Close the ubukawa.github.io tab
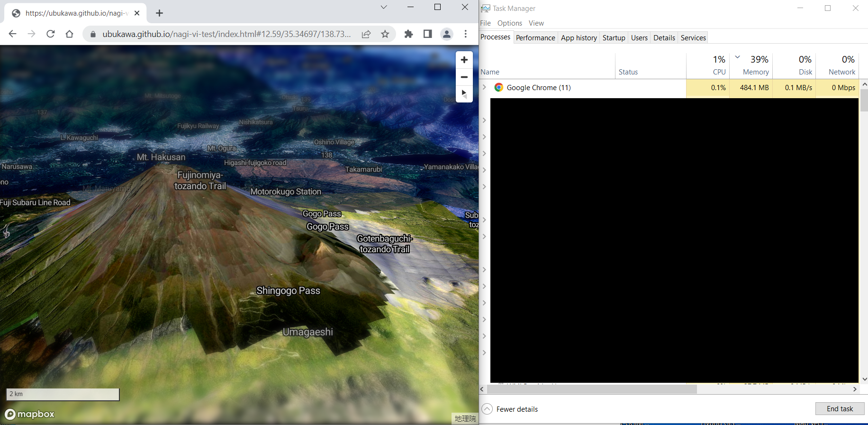Screen dimensions: 868x425 137,13
